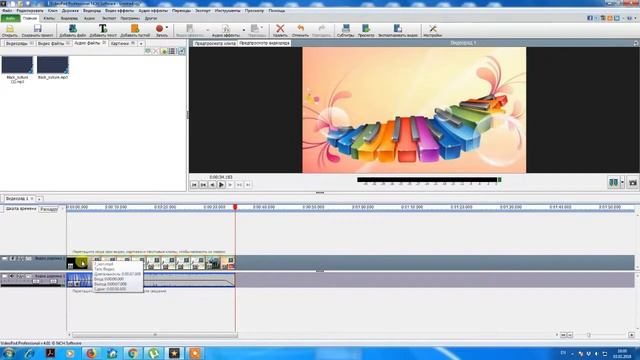Open Google Chrome from the taskbar
This screenshot has height=360, width=640.
point(133,353)
